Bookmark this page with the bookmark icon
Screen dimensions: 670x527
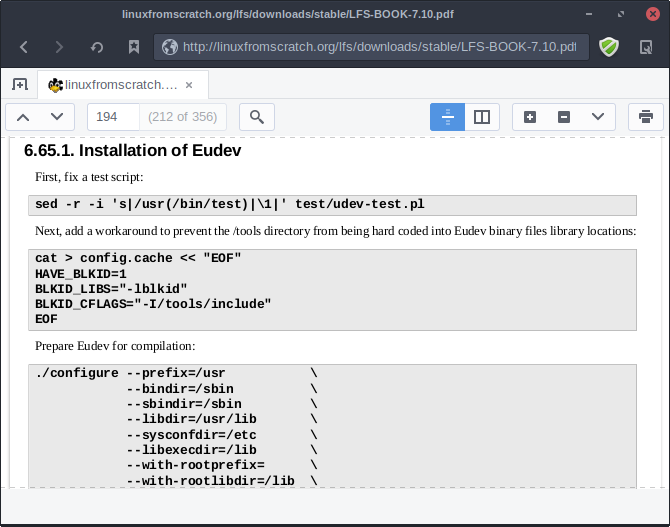133,47
